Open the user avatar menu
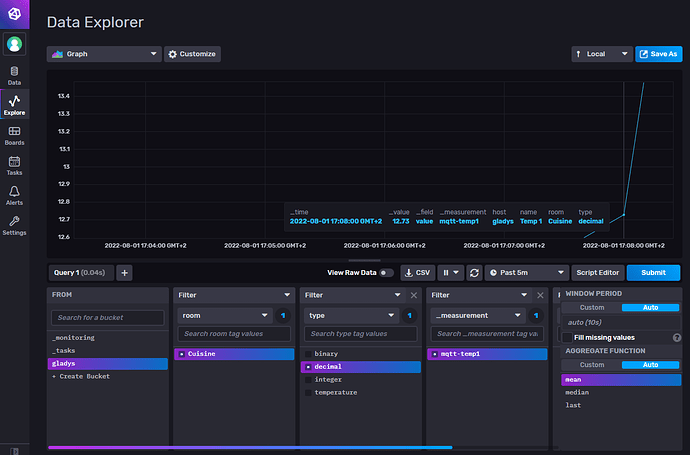The width and height of the screenshot is (690, 455). (14, 44)
